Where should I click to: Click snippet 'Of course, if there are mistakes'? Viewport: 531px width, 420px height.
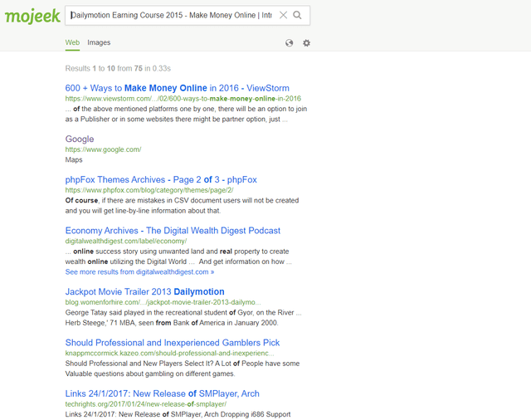(x=182, y=206)
